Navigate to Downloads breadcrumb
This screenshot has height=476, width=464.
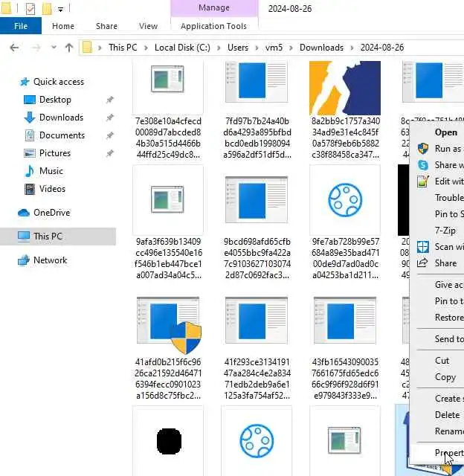321,48
